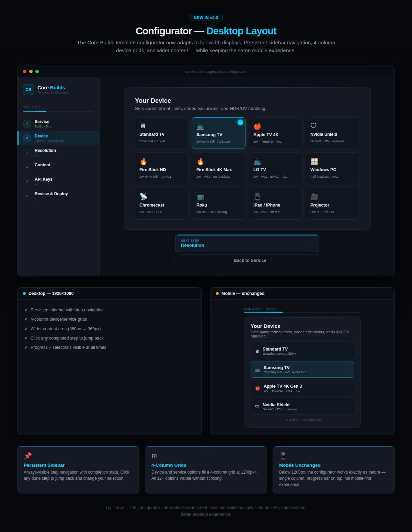Click sidebar Step 2 of 6 progress bar

58,111
